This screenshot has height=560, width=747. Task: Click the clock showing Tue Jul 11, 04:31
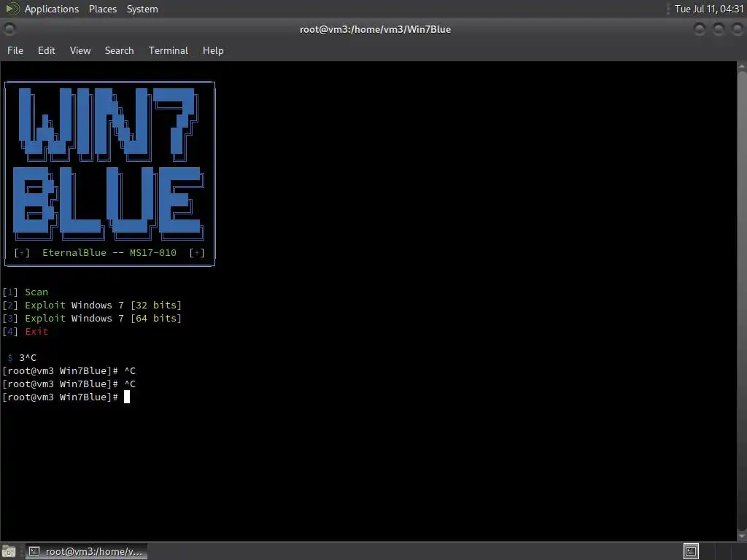(x=708, y=9)
